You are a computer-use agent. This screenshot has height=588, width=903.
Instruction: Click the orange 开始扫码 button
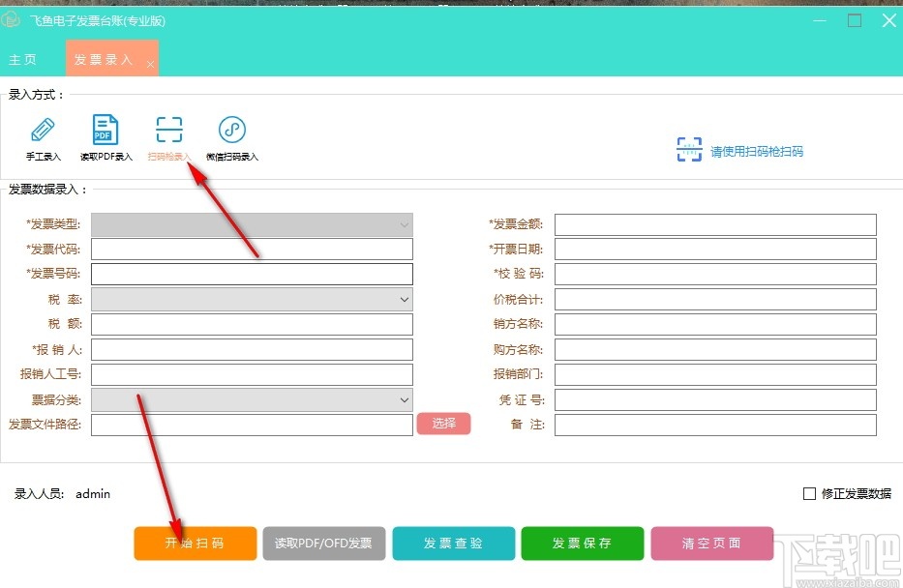195,543
